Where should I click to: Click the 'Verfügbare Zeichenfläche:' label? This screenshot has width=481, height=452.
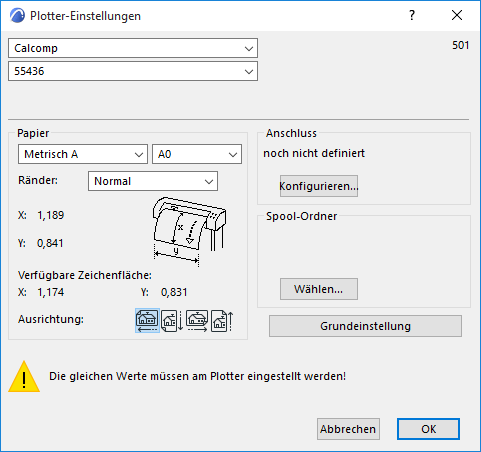(x=85, y=275)
